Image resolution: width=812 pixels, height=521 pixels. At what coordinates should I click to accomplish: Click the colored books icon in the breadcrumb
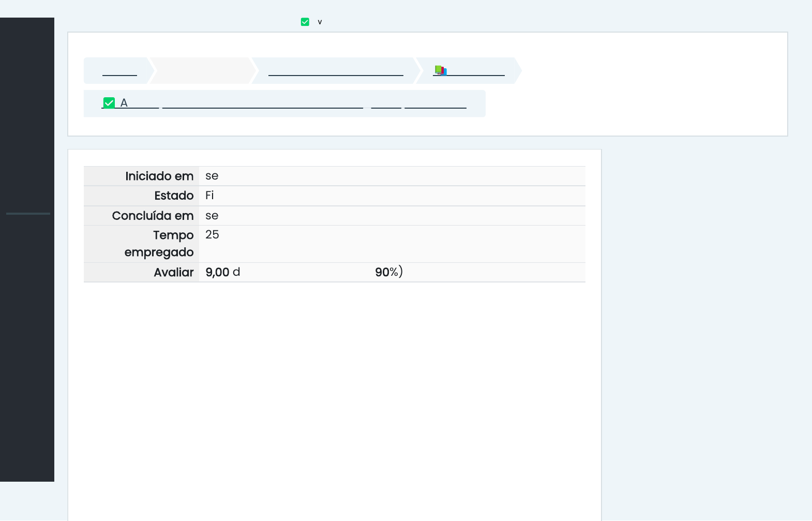440,70
